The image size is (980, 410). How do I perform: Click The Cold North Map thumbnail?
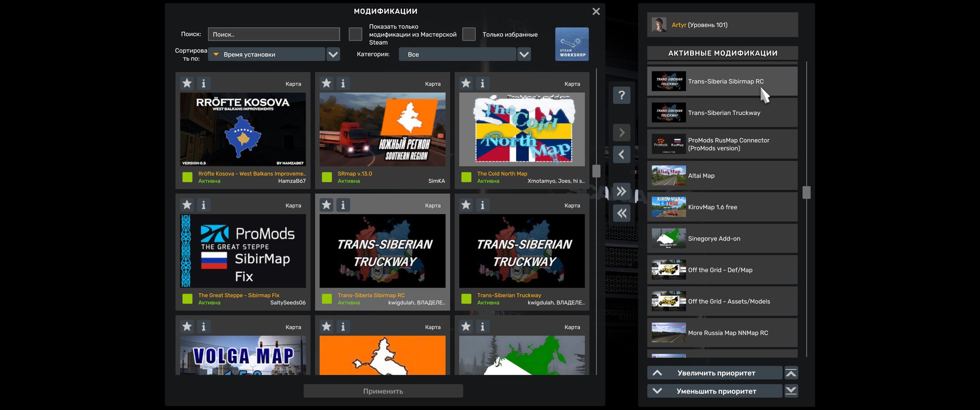pyautogui.click(x=522, y=129)
